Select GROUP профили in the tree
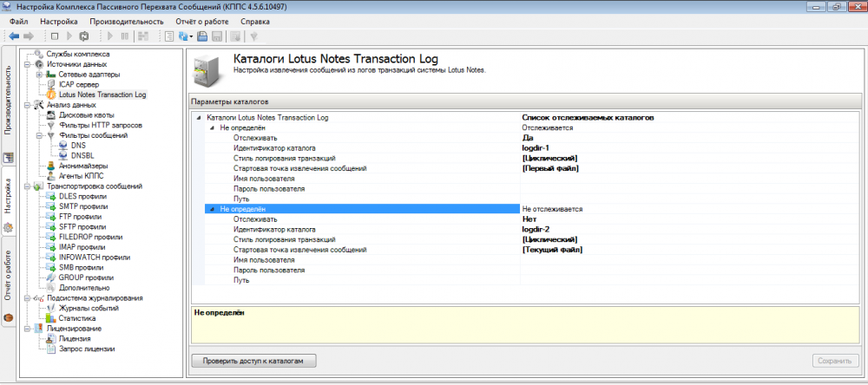Screen dimensions: 868x385 click(x=86, y=277)
